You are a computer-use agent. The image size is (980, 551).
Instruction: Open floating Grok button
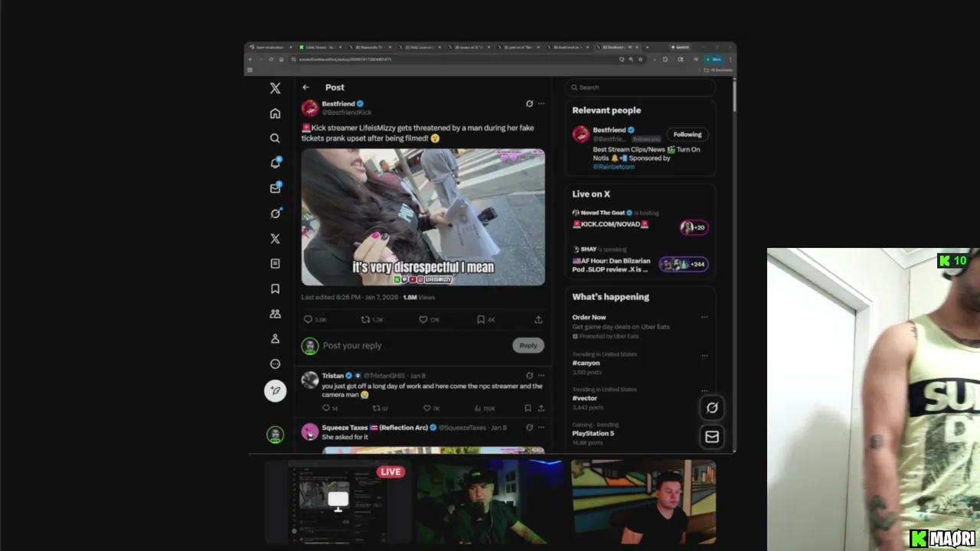pos(712,408)
